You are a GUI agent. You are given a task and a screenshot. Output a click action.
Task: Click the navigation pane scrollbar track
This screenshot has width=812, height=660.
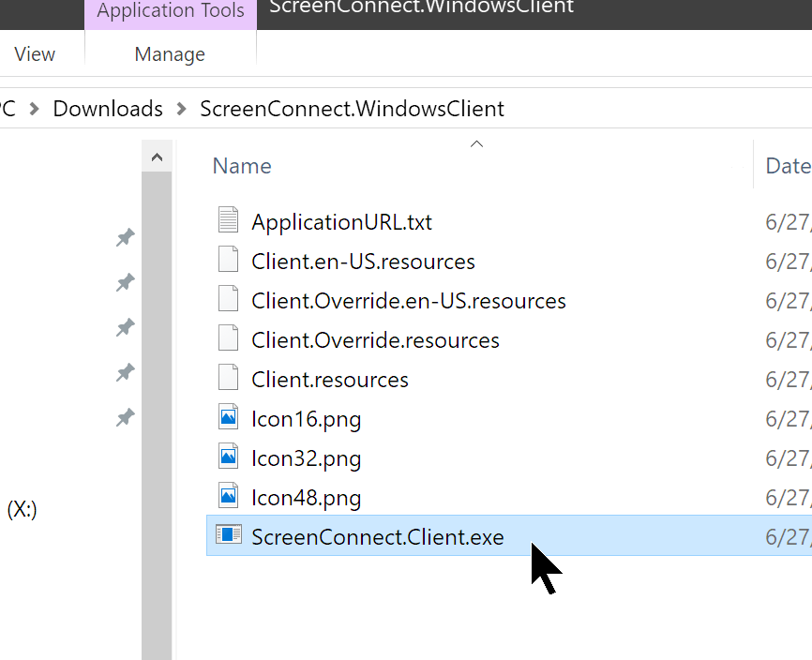[157, 415]
